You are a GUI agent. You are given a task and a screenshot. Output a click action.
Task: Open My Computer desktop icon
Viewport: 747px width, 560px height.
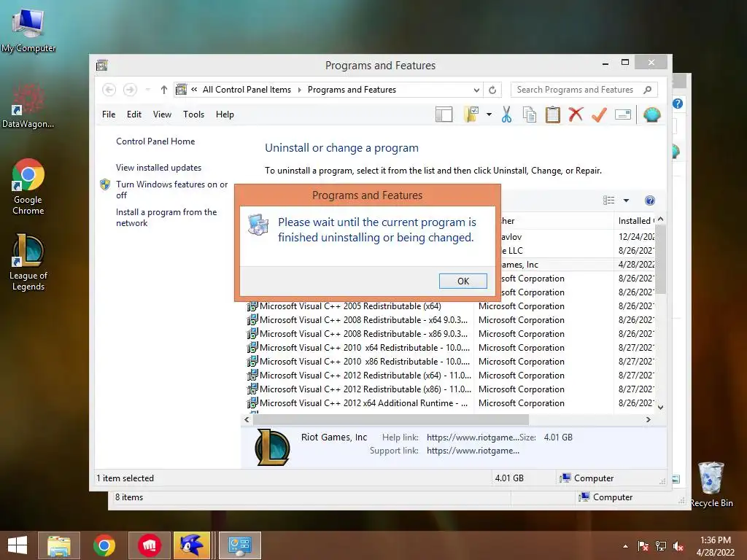click(28, 30)
